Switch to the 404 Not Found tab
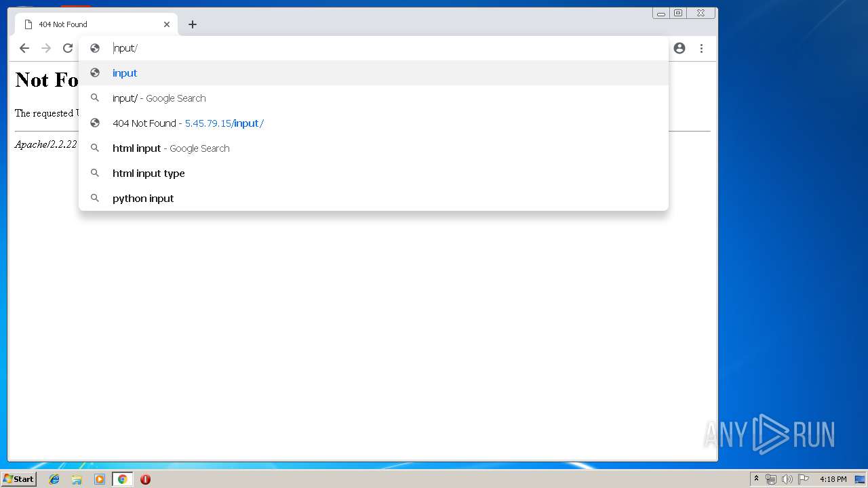This screenshot has width=868, height=488. point(96,24)
